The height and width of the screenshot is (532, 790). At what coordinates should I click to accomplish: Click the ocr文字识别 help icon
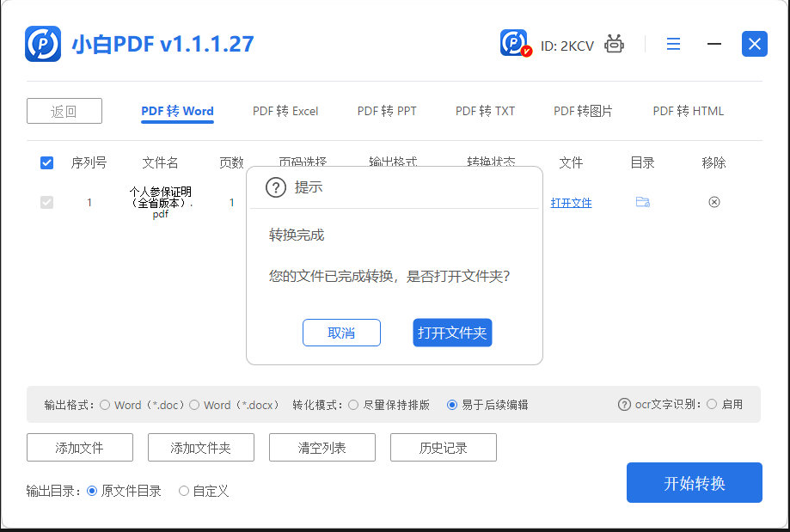pyautogui.click(x=624, y=405)
